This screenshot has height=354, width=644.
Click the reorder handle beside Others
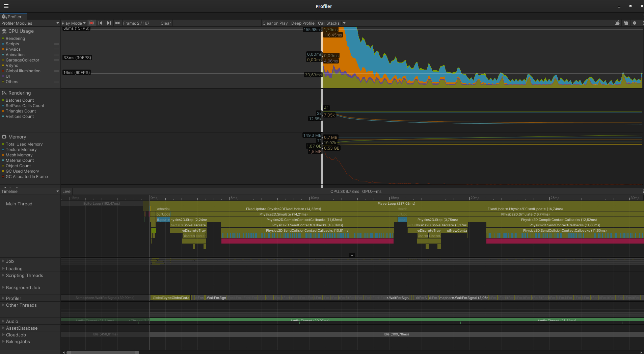coord(57,82)
